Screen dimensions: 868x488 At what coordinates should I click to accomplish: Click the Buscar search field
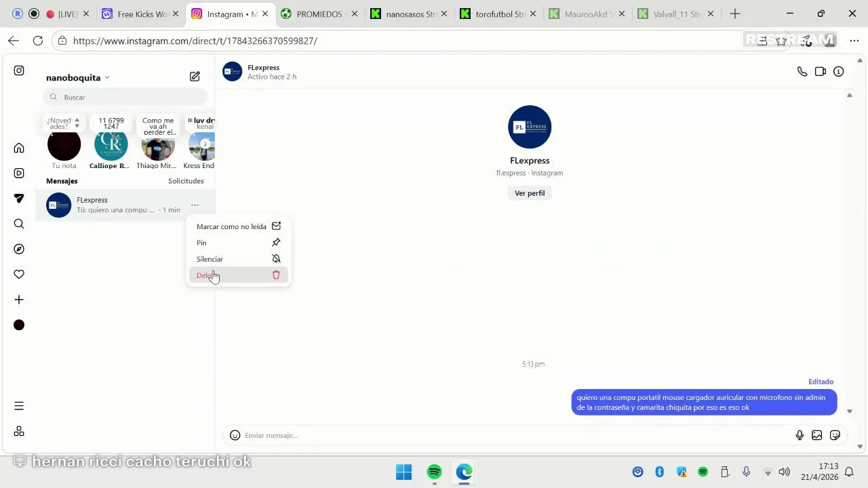tap(125, 97)
